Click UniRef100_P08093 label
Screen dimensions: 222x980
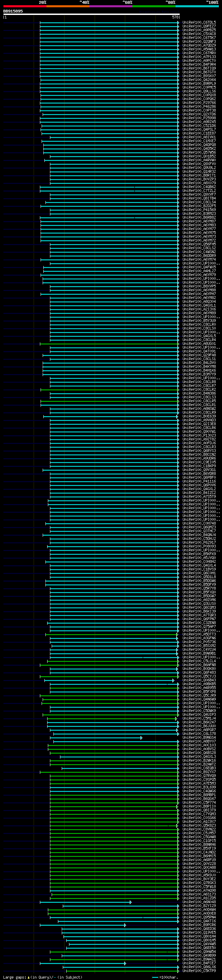(199, 546)
